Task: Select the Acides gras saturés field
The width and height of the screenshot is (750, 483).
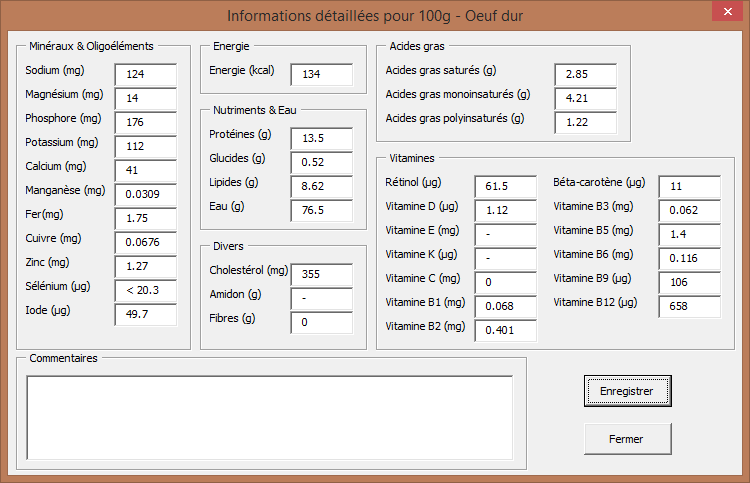Action: (586, 75)
